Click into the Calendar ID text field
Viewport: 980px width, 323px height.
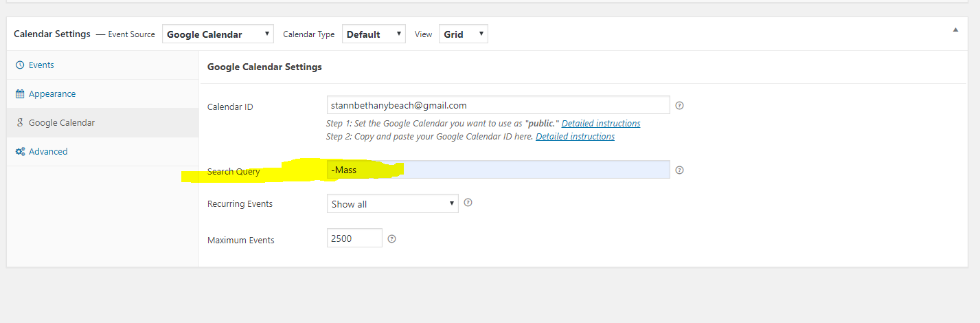point(498,105)
